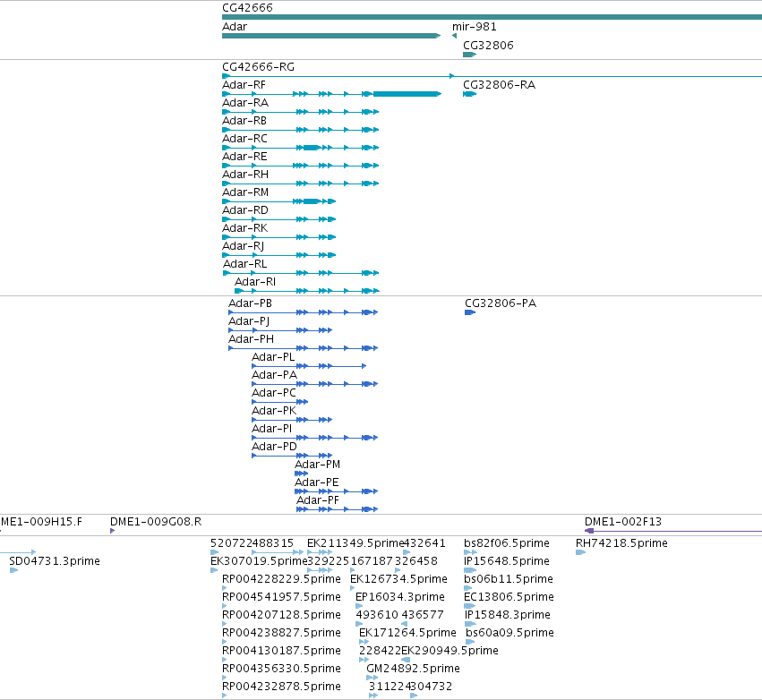
Task: Click the Adar-RB transcript label
Action: point(244,121)
